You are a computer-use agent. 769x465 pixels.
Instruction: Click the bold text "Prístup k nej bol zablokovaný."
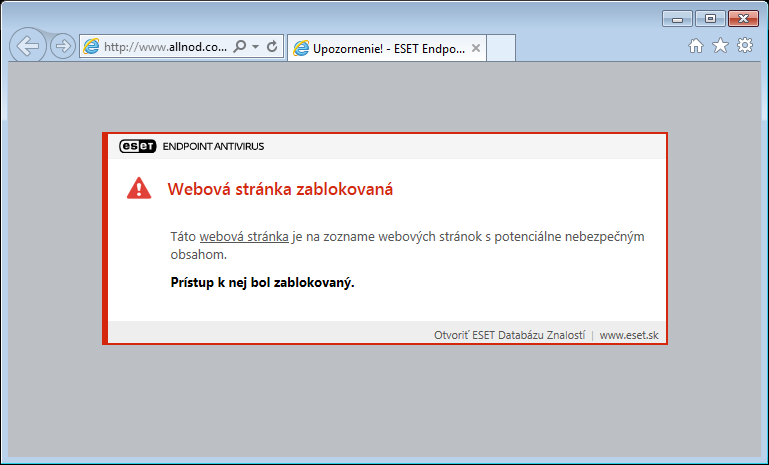(262, 283)
